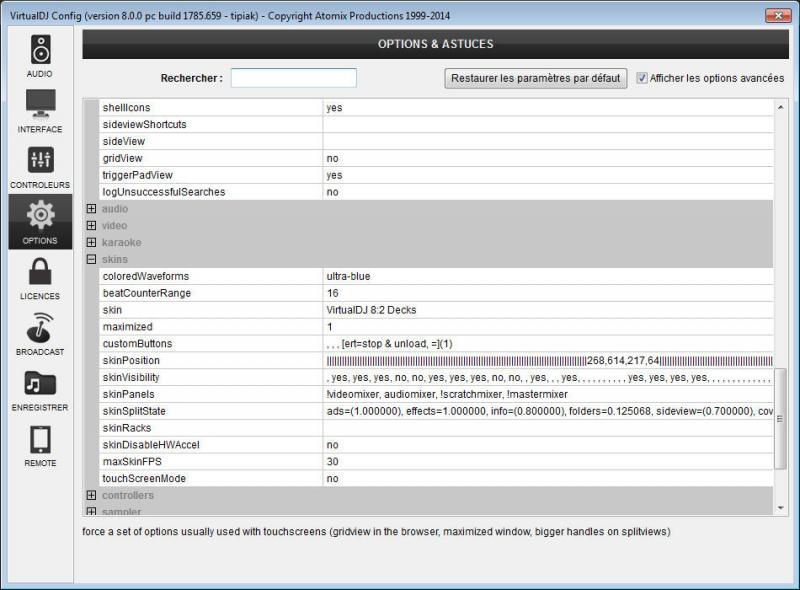Select the customButtons value cell
800x590 pixels.
547,343
